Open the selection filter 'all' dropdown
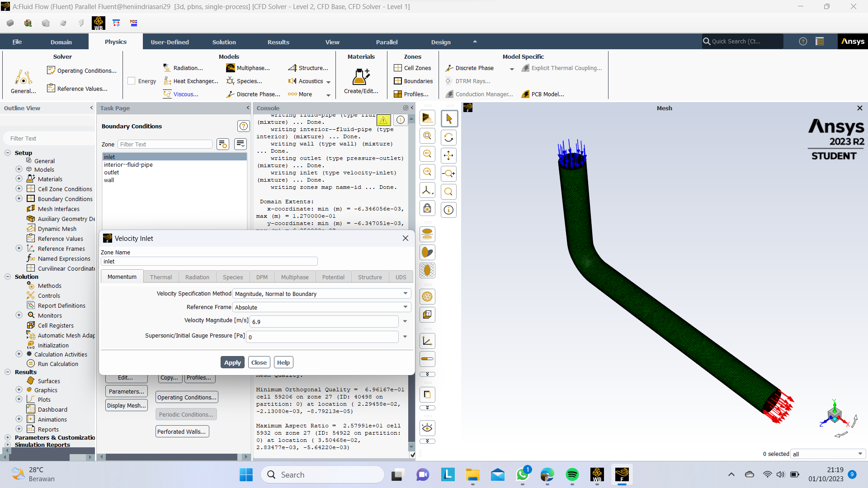Image resolution: width=868 pixels, height=488 pixels. [828, 454]
